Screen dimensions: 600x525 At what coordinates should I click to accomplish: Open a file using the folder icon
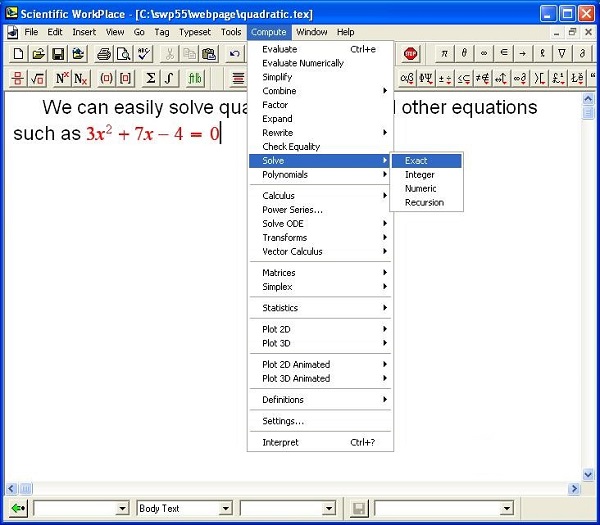pyautogui.click(x=38, y=54)
